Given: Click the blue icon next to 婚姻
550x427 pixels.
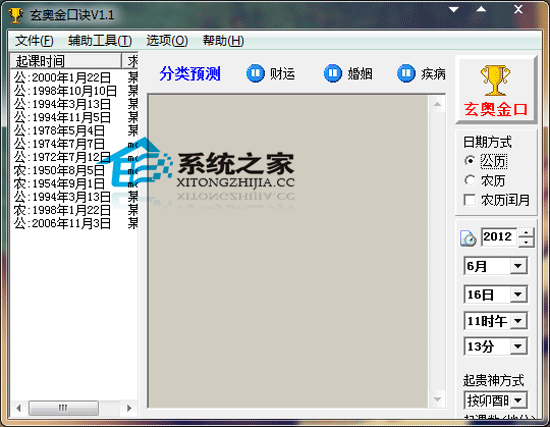Looking at the screenshot, I should [333, 73].
